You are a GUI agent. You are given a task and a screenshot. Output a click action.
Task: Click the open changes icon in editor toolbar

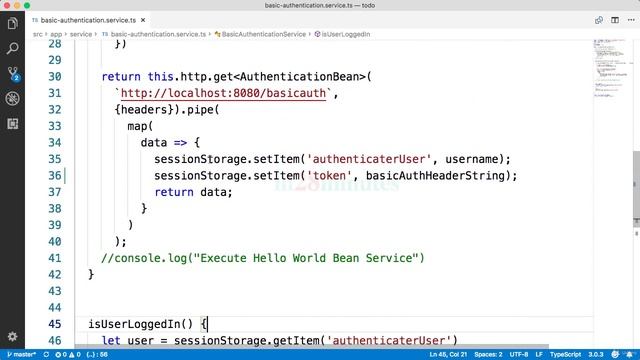click(x=599, y=20)
